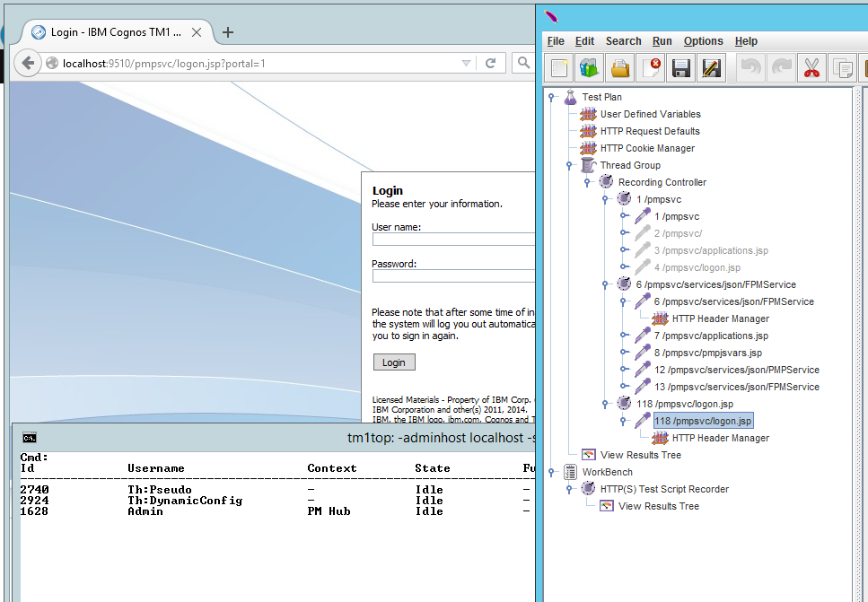Reload the browser page
This screenshot has width=868, height=602.
[x=490, y=63]
